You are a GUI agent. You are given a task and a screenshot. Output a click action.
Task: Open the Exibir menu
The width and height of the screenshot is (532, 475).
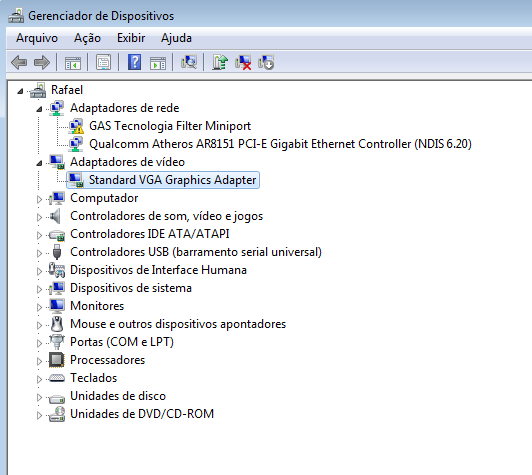pos(131,38)
